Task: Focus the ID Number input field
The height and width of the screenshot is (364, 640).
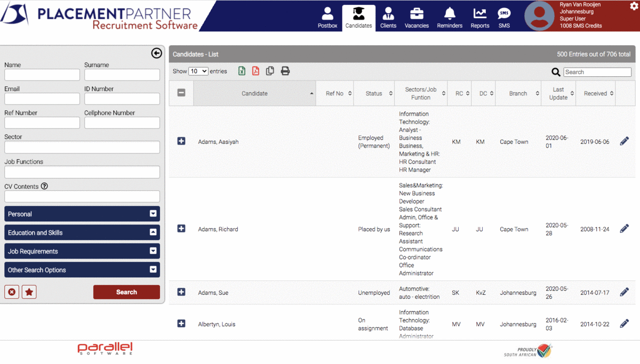Action: coord(122,99)
